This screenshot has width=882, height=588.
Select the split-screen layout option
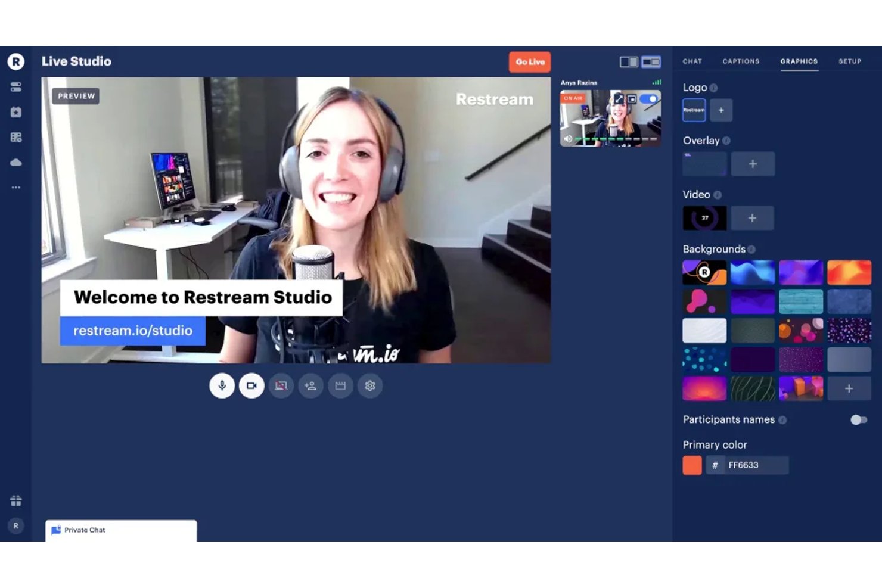(x=629, y=62)
